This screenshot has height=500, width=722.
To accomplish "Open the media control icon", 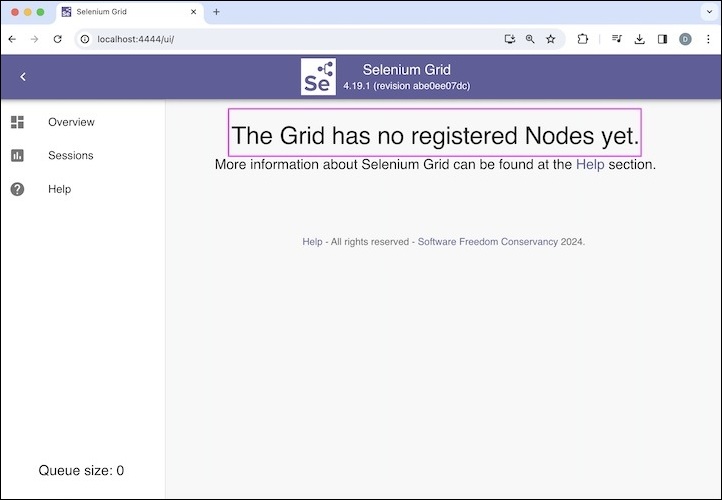I will click(x=617, y=39).
